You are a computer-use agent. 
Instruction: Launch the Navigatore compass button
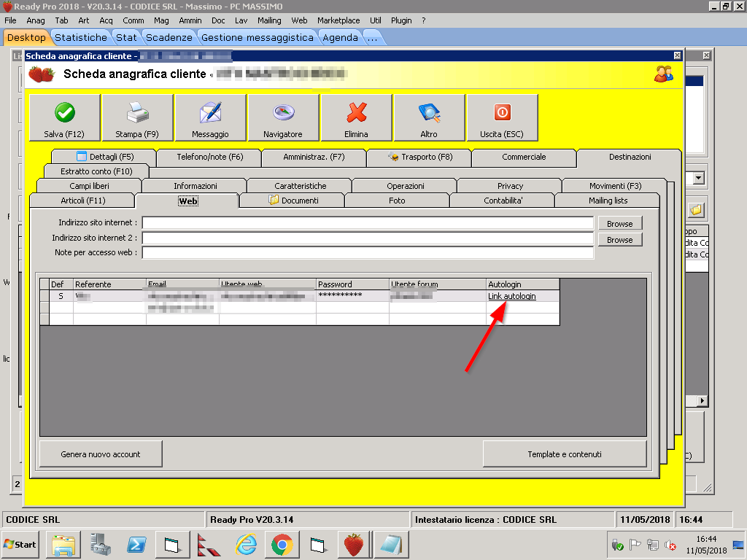pyautogui.click(x=284, y=117)
